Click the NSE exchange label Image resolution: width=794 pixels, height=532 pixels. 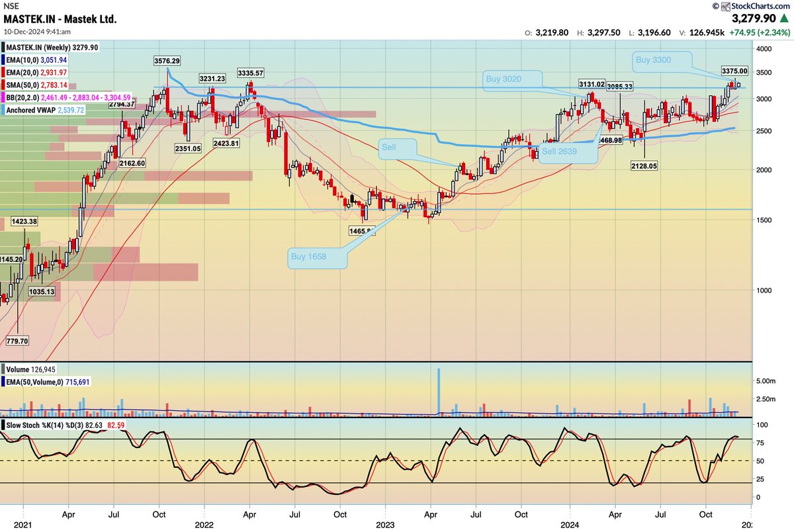tap(11, 6)
